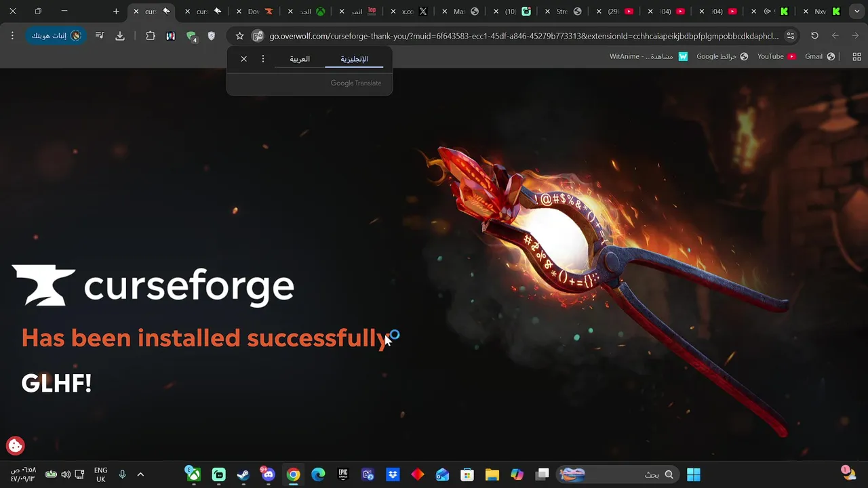The width and height of the screenshot is (868, 488).
Task: Open the Extensions puzzle icon
Action: tap(151, 36)
